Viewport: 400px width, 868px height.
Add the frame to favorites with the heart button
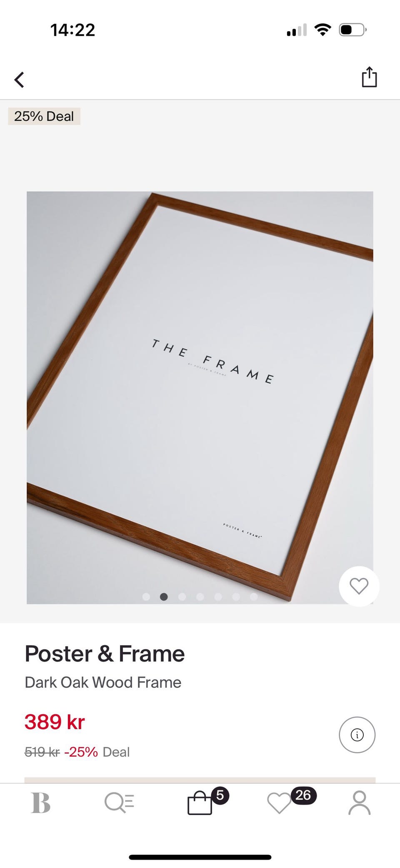pos(359,586)
